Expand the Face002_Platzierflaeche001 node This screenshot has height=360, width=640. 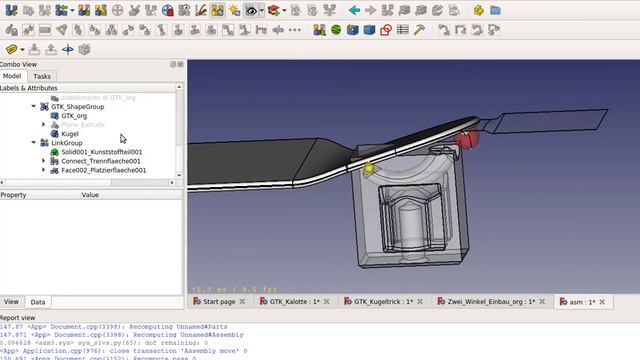(x=44, y=170)
